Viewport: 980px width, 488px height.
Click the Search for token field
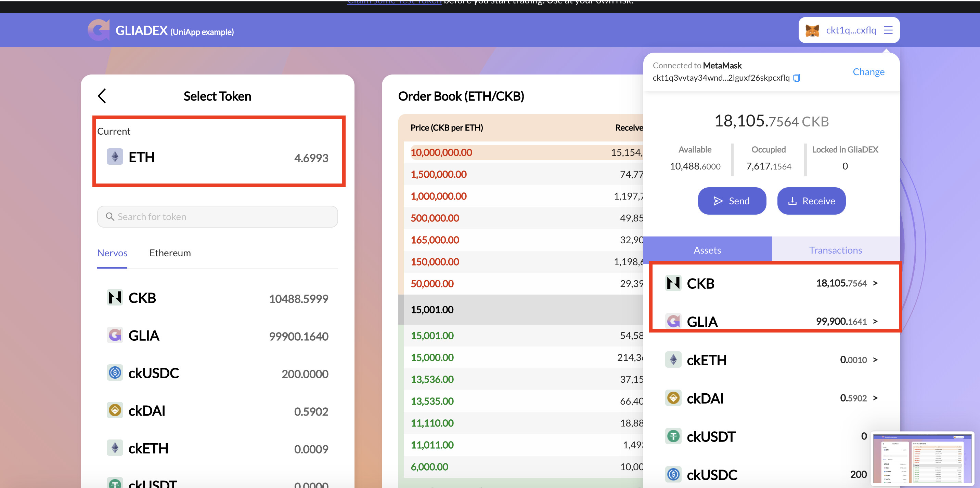[217, 217]
